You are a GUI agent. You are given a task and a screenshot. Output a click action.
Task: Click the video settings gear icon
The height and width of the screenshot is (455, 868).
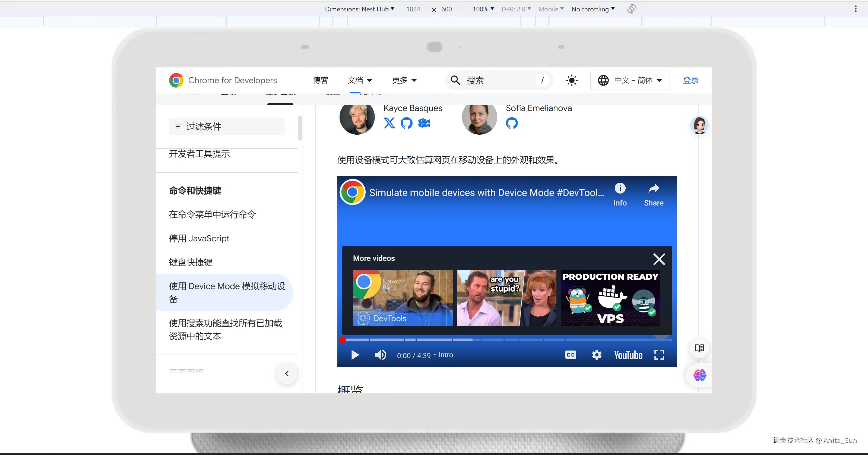(x=596, y=355)
